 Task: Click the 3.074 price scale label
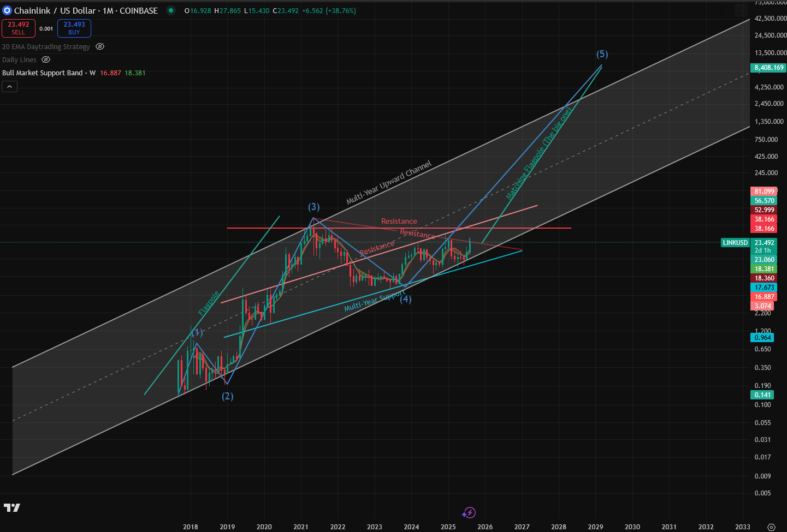(763, 306)
